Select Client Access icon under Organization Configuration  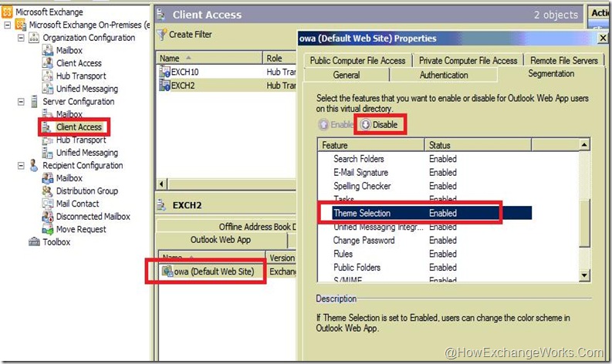click(x=48, y=62)
